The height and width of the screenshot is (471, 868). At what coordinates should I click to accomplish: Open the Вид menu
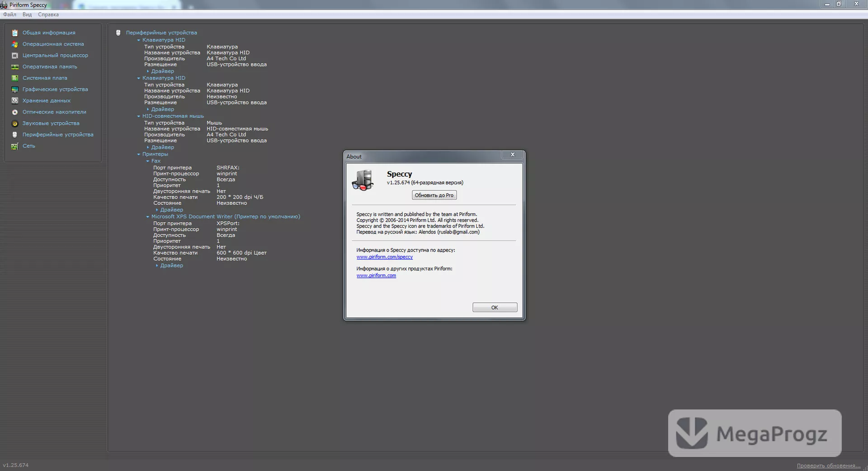(27, 14)
